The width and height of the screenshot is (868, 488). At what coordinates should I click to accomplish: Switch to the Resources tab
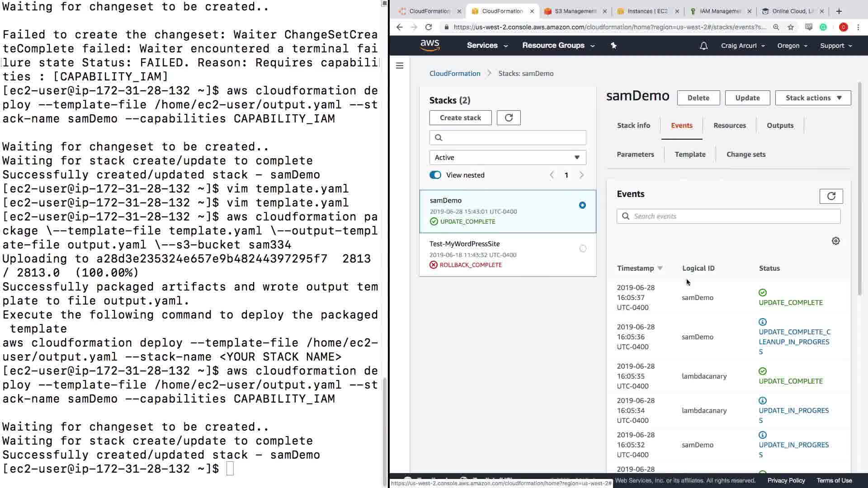pos(729,126)
